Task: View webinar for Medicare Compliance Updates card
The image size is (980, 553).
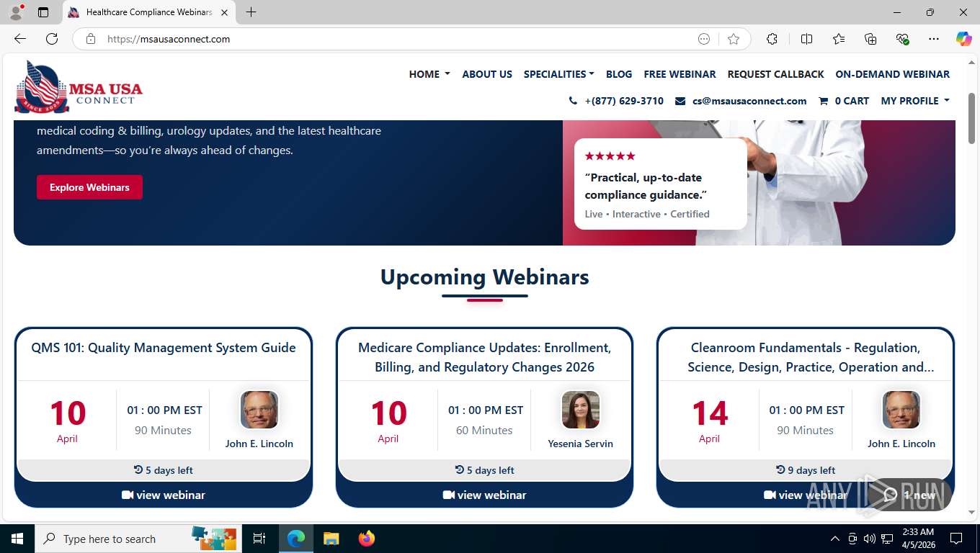Action: pos(484,495)
